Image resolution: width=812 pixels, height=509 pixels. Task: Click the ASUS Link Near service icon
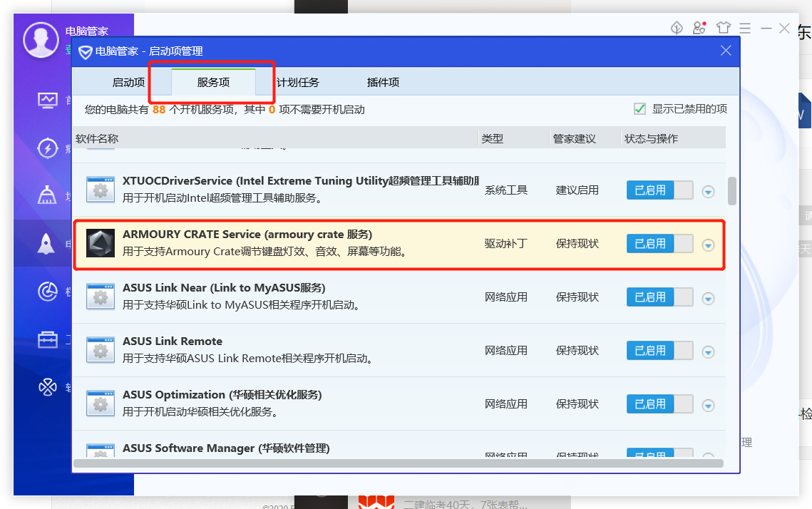pos(101,296)
